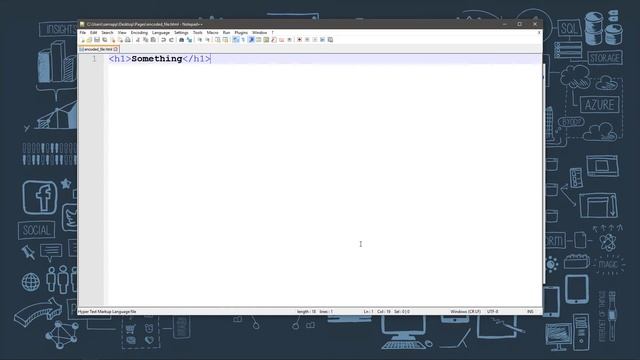Toggle Show All Characters icon

coord(243,40)
